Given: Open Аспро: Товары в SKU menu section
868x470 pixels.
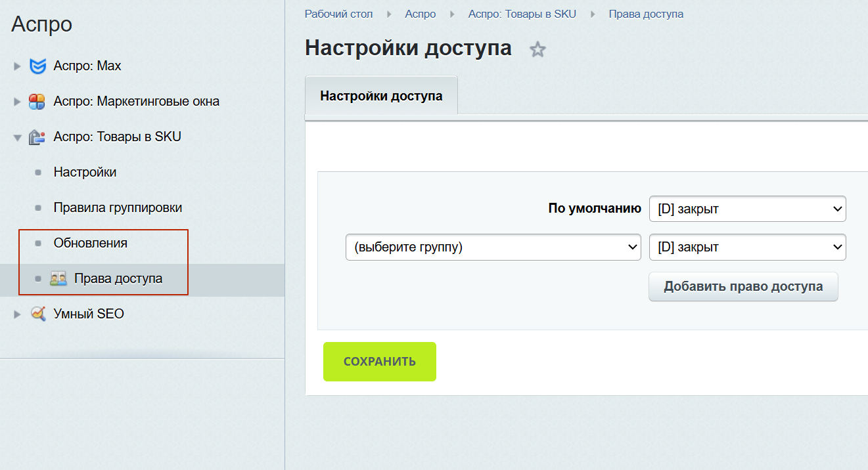Looking at the screenshot, I should pos(118,137).
